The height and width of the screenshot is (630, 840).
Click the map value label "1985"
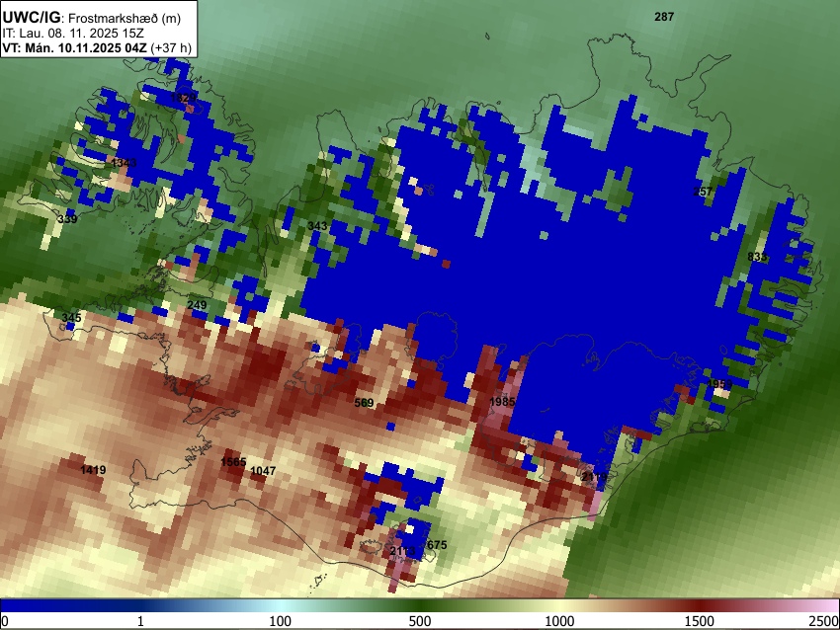pyautogui.click(x=502, y=402)
